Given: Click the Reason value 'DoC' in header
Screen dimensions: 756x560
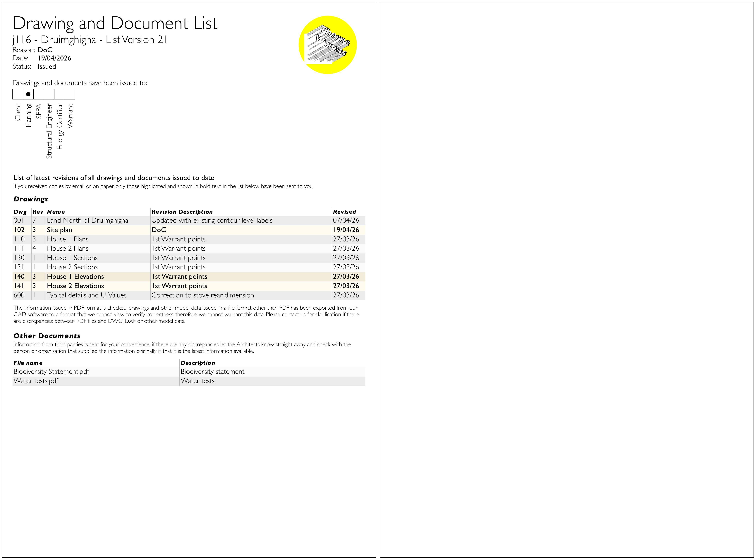Looking at the screenshot, I should (45, 50).
